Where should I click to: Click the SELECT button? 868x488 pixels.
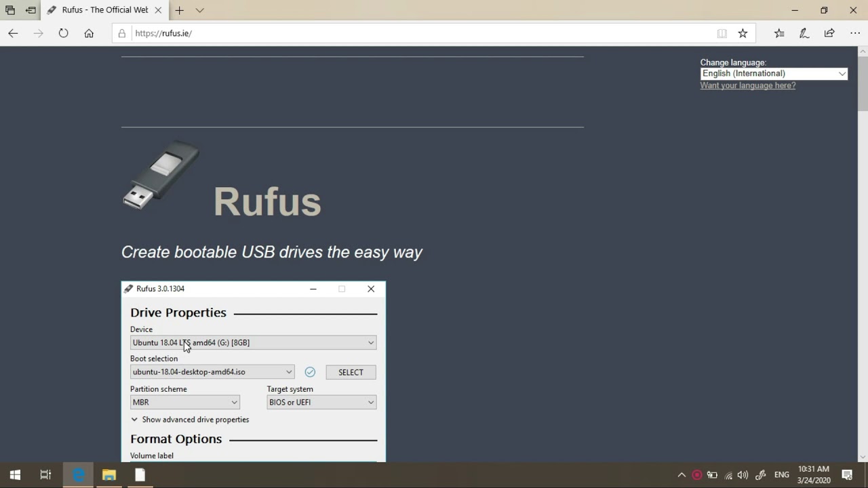pyautogui.click(x=351, y=372)
